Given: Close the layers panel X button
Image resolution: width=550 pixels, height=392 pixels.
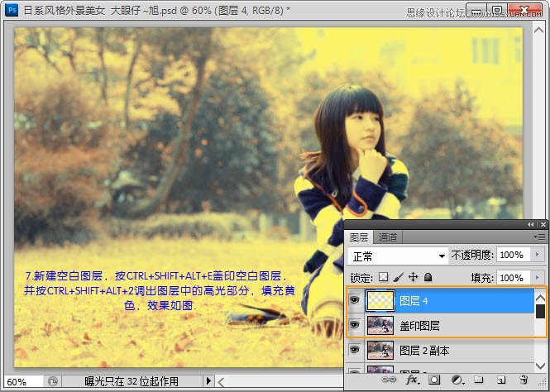Looking at the screenshot, I should [543, 224].
